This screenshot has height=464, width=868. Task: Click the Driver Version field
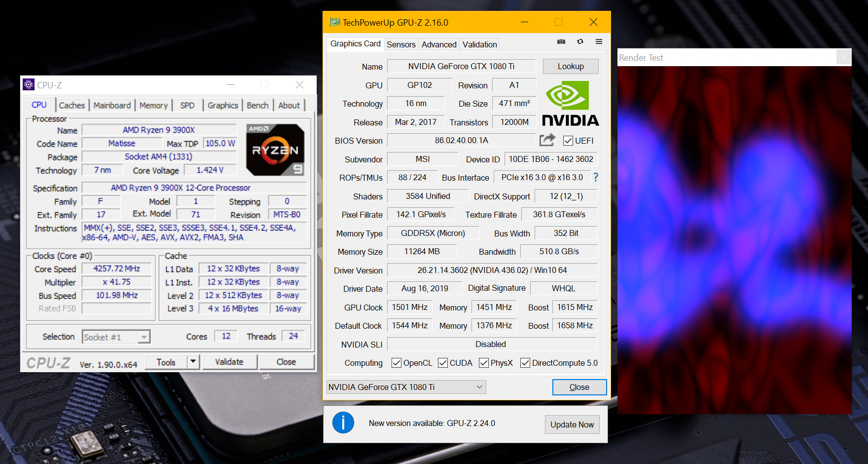492,270
